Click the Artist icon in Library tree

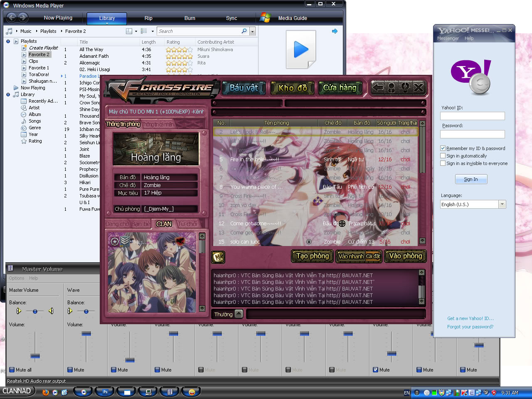tap(24, 108)
